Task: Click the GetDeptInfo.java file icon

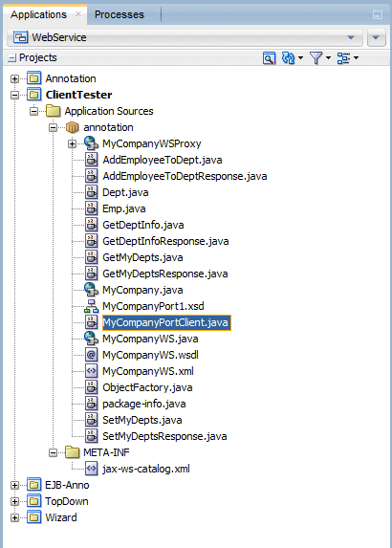Action: pos(91,225)
